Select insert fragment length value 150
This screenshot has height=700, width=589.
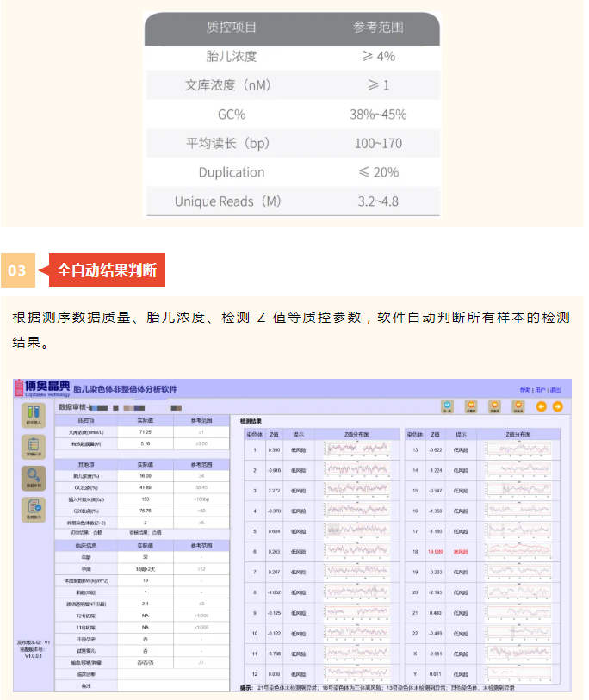coord(146,499)
